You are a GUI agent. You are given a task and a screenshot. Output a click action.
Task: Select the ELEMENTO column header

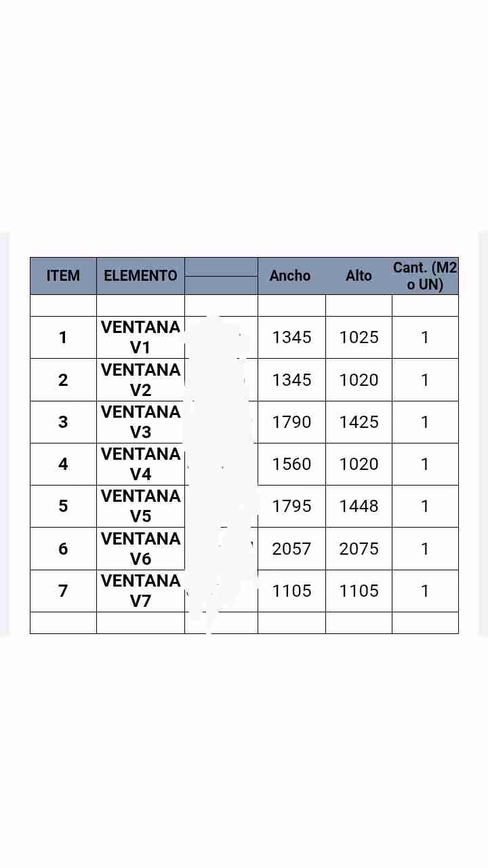140,276
